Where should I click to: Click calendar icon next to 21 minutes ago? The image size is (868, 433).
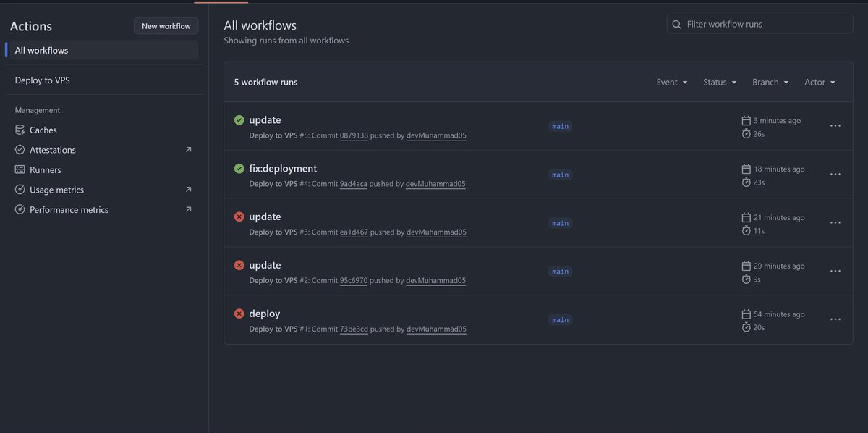click(x=746, y=217)
